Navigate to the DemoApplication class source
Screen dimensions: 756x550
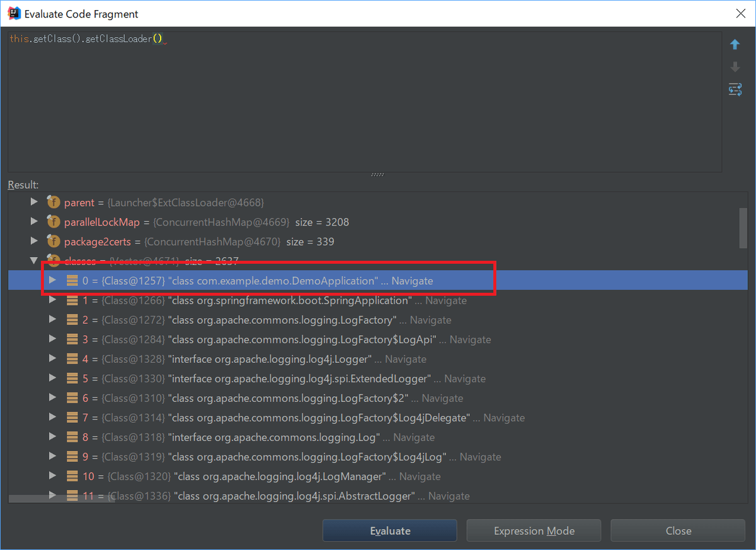[412, 281]
